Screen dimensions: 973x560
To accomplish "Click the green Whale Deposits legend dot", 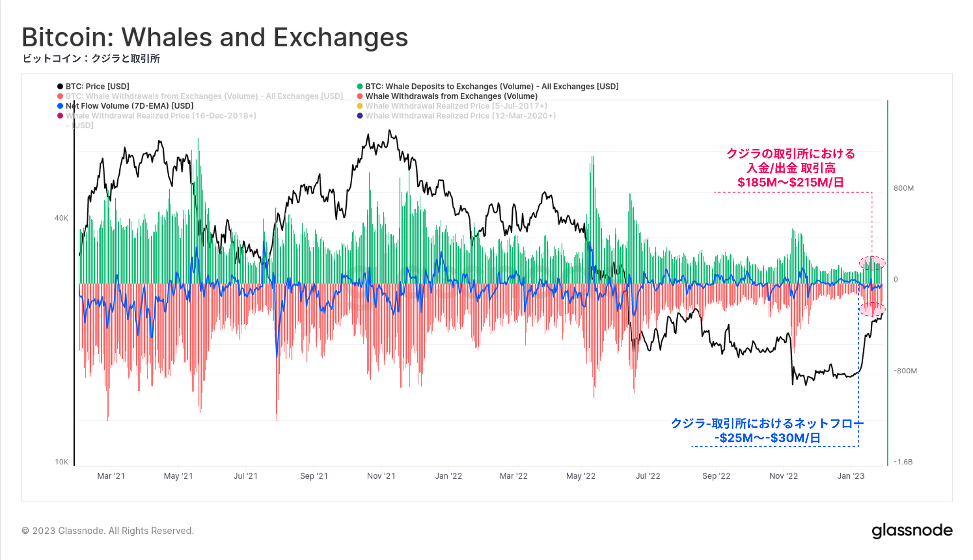I will pos(360,87).
